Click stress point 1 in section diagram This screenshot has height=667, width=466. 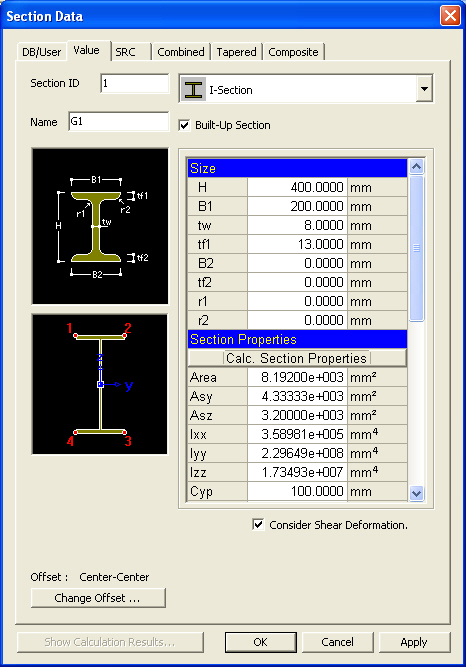click(x=75, y=336)
